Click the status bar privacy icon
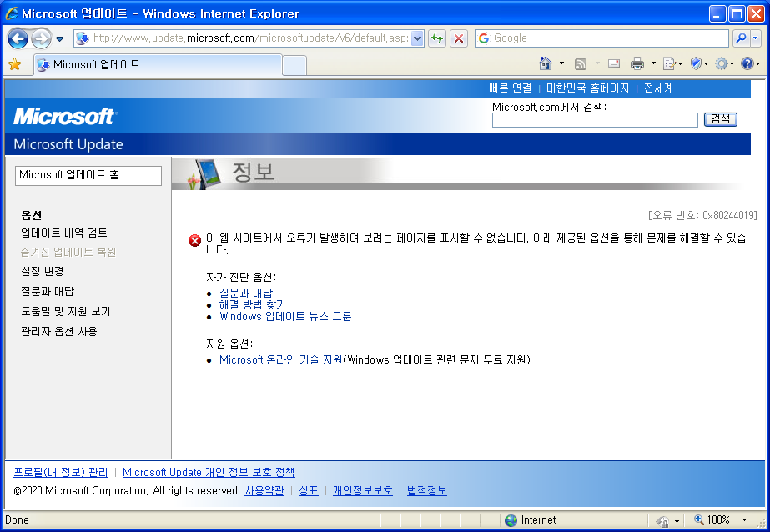This screenshot has width=770, height=532. pos(663,520)
